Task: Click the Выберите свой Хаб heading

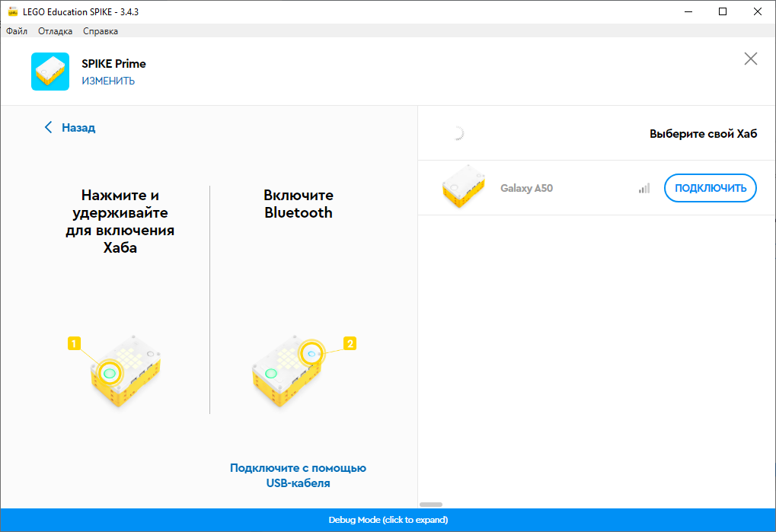Action: click(x=703, y=133)
